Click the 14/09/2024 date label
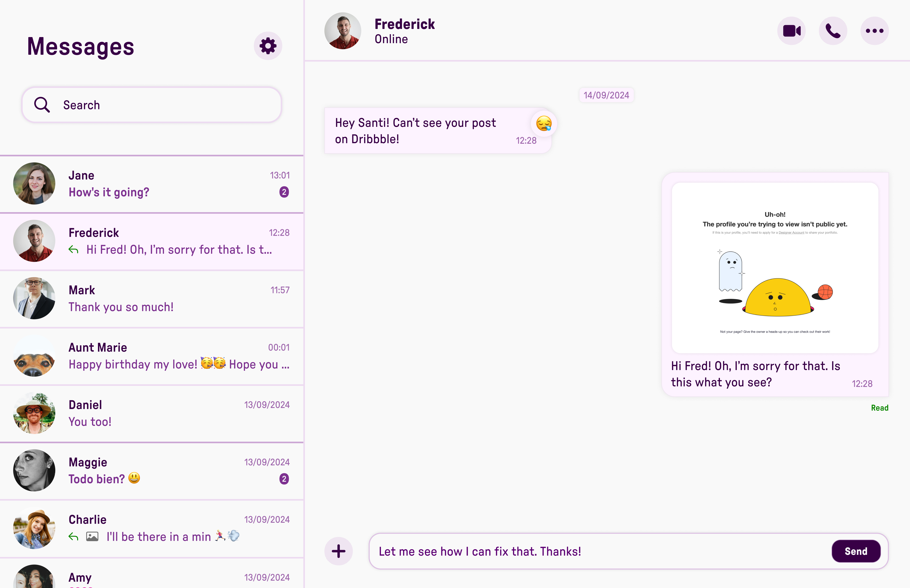910x588 pixels. click(606, 95)
